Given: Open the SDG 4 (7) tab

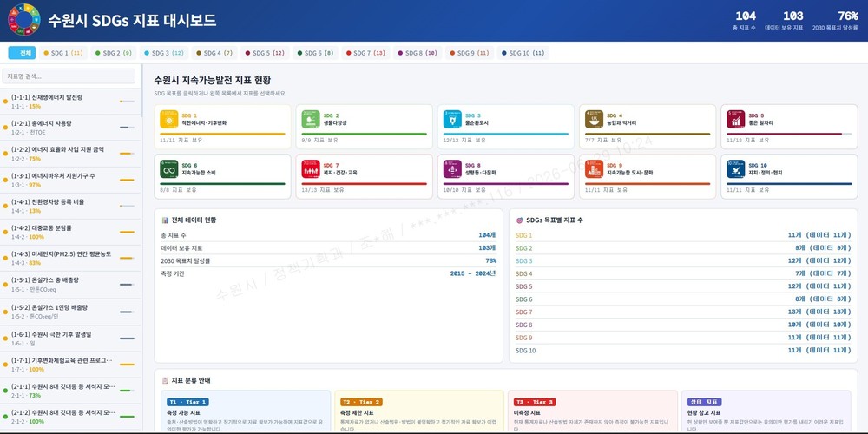Looking at the screenshot, I should click(214, 53).
